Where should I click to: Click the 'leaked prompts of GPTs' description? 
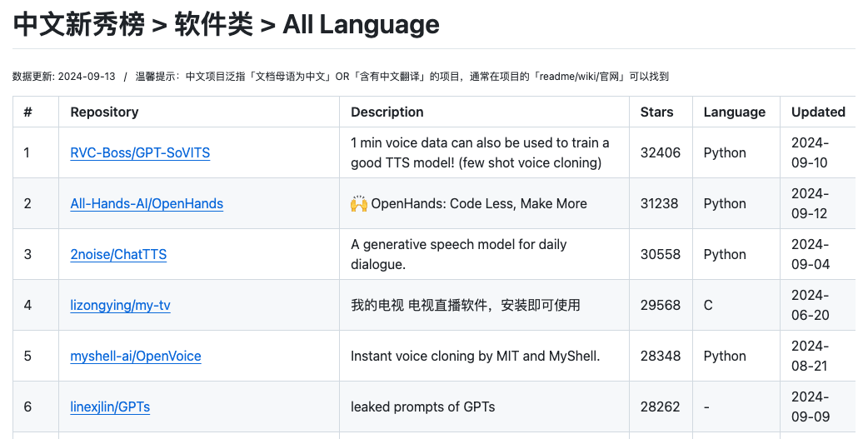tap(422, 407)
